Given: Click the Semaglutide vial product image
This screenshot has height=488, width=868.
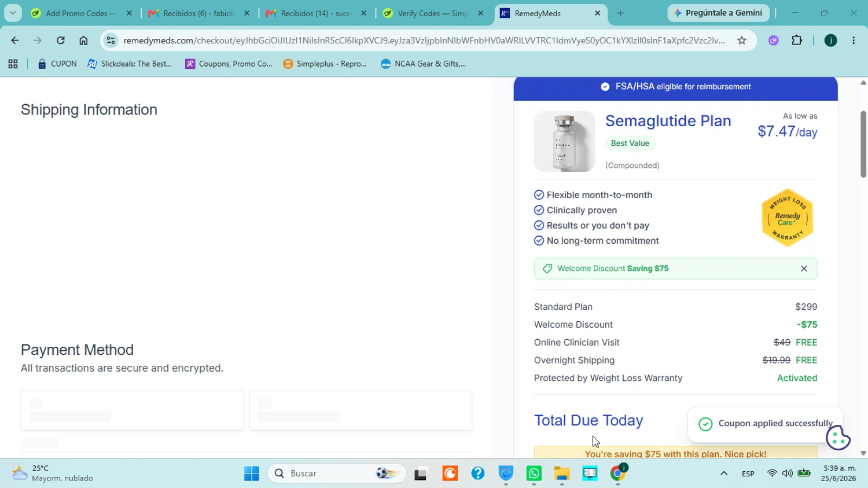Looking at the screenshot, I should [564, 141].
